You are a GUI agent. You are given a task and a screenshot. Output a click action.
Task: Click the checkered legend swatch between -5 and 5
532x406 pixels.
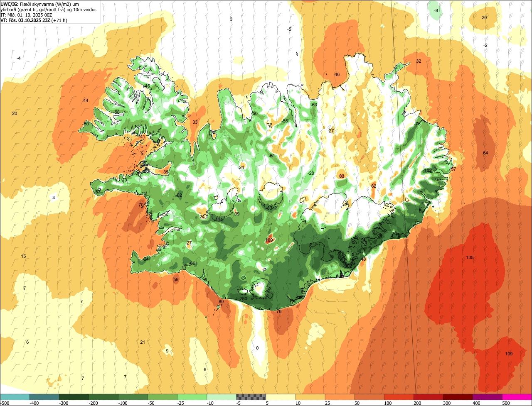pos(251,397)
